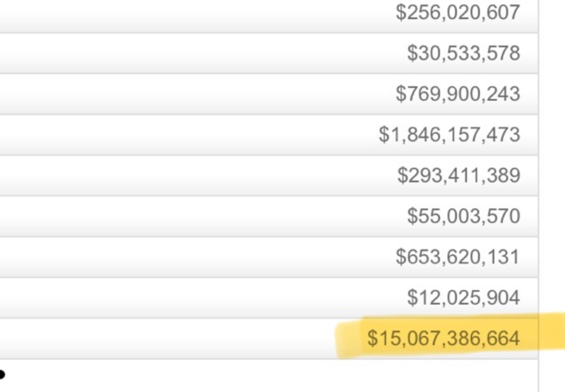Click the $769,900,243 value
This screenshot has width=565, height=392.
pyautogui.click(x=458, y=94)
